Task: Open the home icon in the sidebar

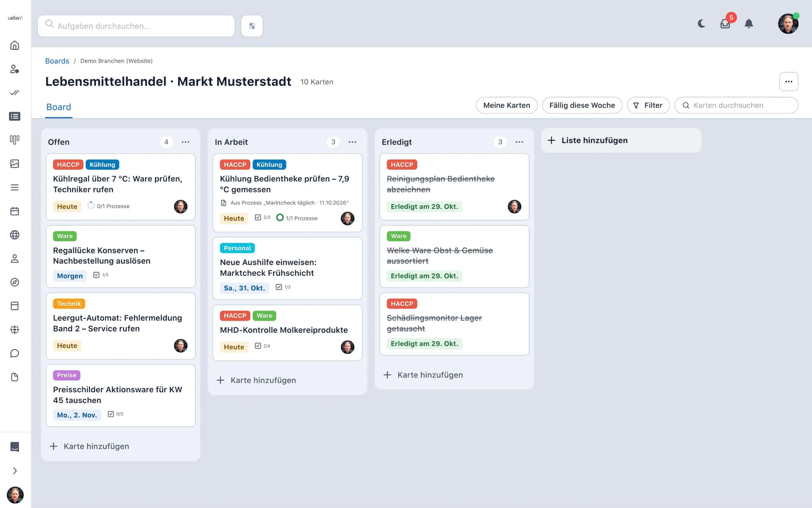Action: [14, 45]
